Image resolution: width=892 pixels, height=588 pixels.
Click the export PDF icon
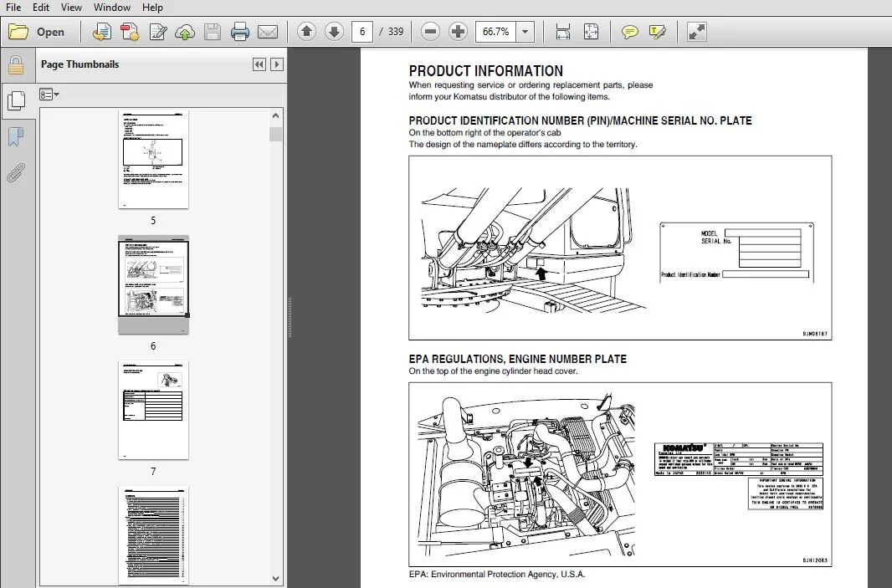tap(130, 32)
